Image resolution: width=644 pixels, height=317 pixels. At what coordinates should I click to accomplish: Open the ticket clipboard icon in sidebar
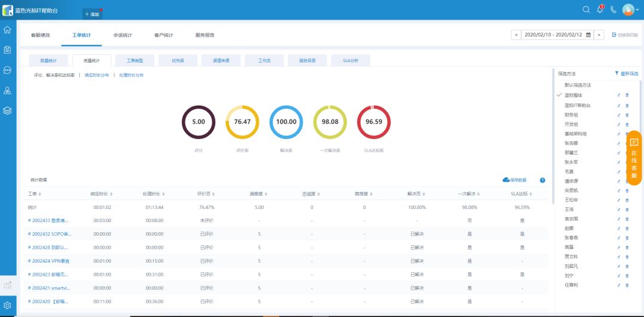tap(7, 50)
